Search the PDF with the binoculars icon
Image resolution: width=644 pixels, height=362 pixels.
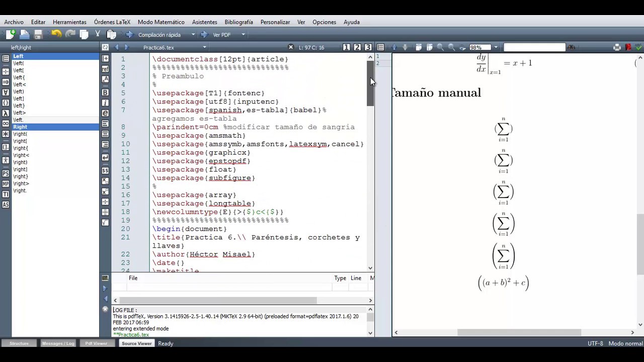pyautogui.click(x=571, y=47)
